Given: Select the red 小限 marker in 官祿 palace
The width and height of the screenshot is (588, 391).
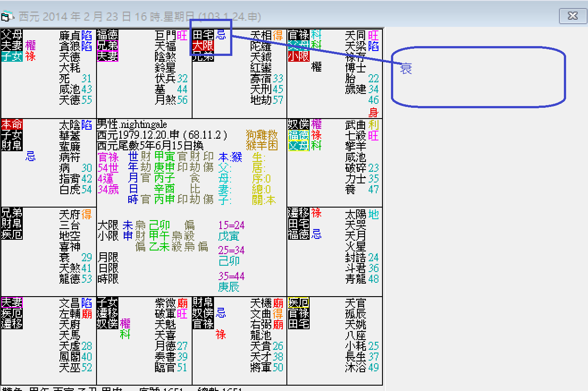Looking at the screenshot, I should click(298, 57).
